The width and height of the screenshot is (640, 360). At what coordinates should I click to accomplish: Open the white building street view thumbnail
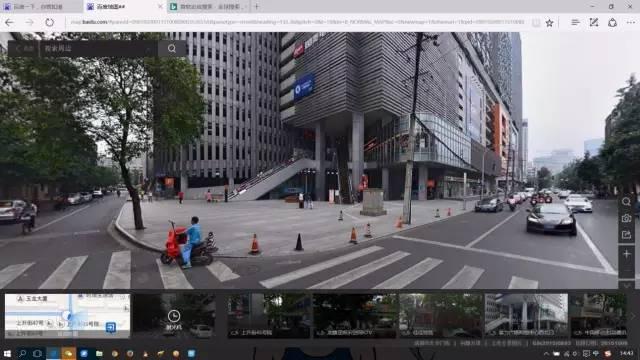pyautogui.click(x=526, y=316)
